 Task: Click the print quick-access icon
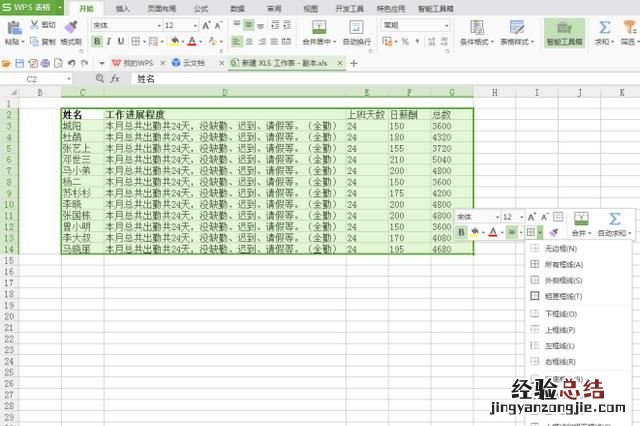45,63
